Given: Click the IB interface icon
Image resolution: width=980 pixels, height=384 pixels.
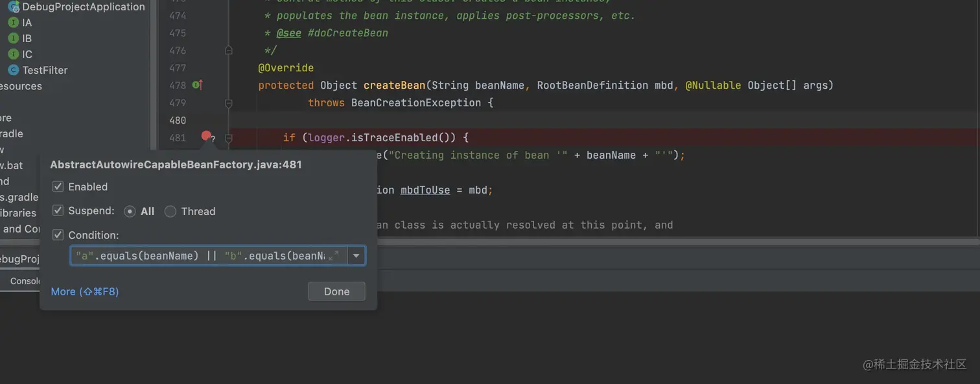Looking at the screenshot, I should (x=13, y=38).
